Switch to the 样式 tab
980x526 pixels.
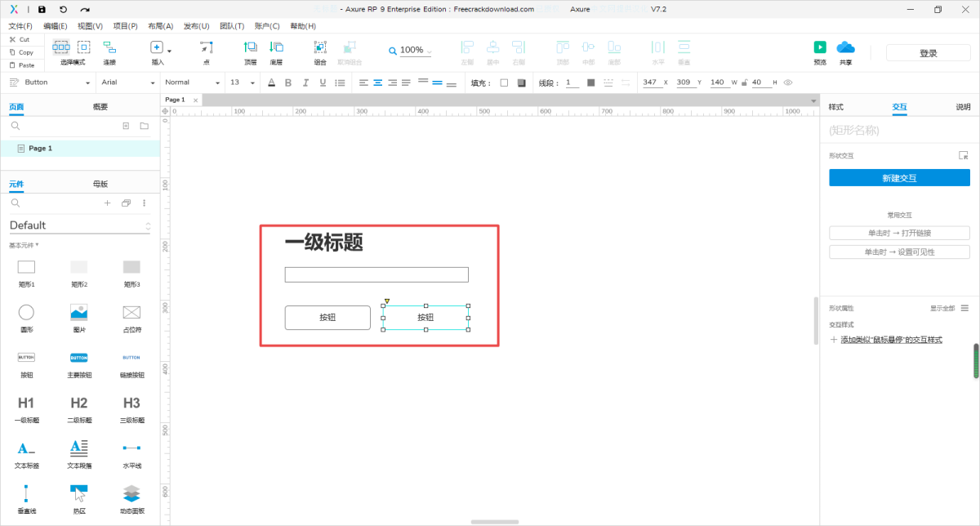click(x=835, y=107)
